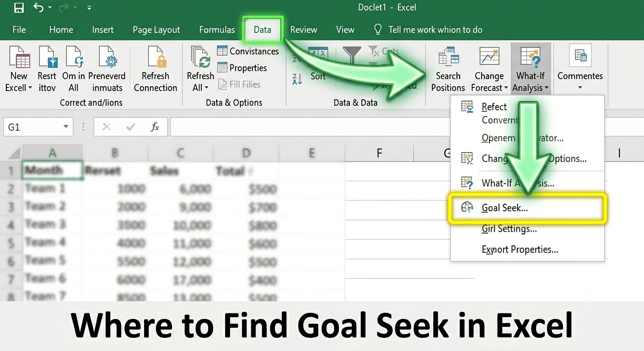Image resolution: width=644 pixels, height=351 pixels.
Task: Click the $700 cell in Total column
Action: pos(246,207)
